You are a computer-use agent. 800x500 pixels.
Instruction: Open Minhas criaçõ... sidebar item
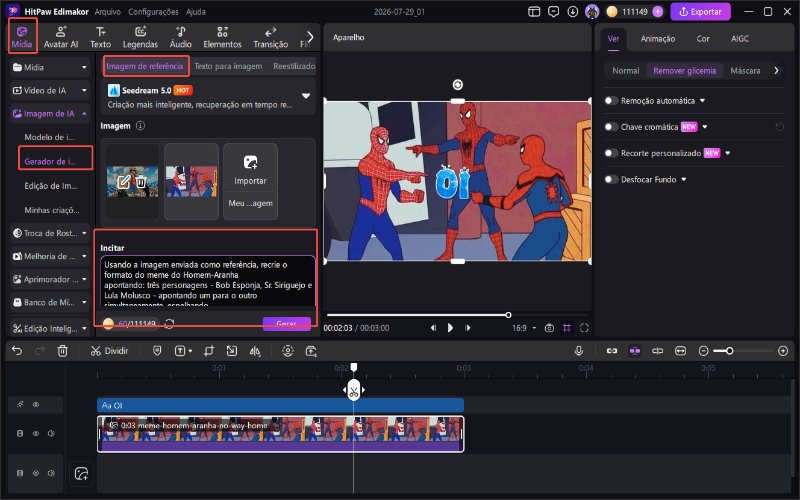[52, 210]
